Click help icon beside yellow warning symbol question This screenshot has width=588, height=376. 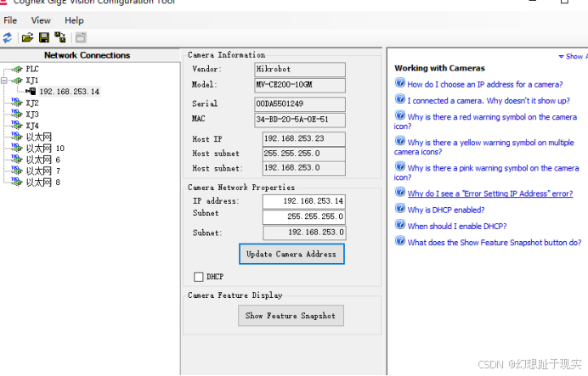[x=400, y=140]
